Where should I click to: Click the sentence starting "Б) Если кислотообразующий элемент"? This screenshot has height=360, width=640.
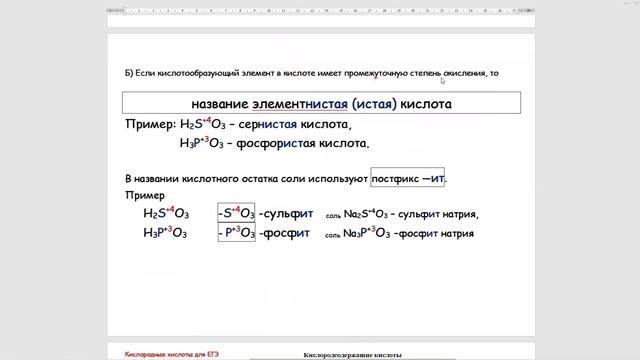pos(312,73)
